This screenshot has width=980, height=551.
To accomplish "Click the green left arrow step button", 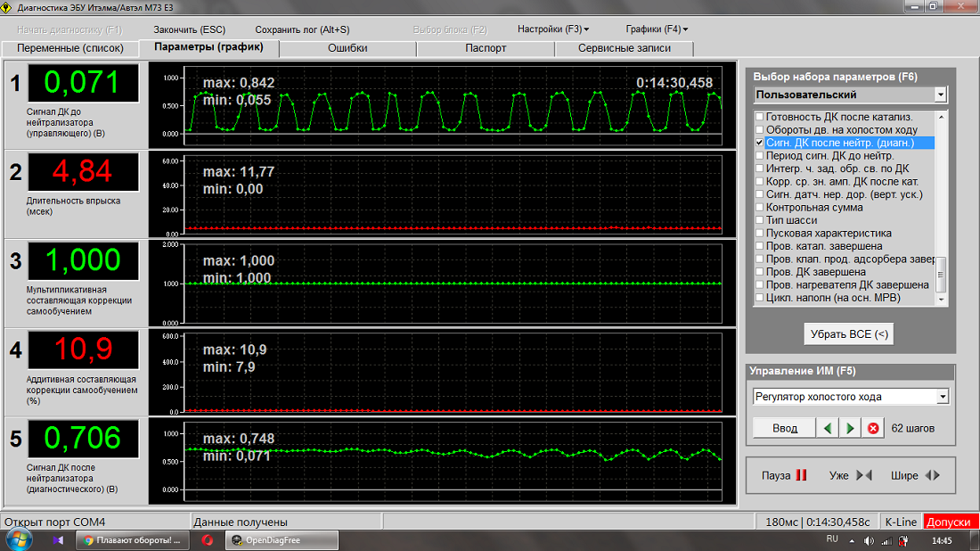I will tap(829, 428).
